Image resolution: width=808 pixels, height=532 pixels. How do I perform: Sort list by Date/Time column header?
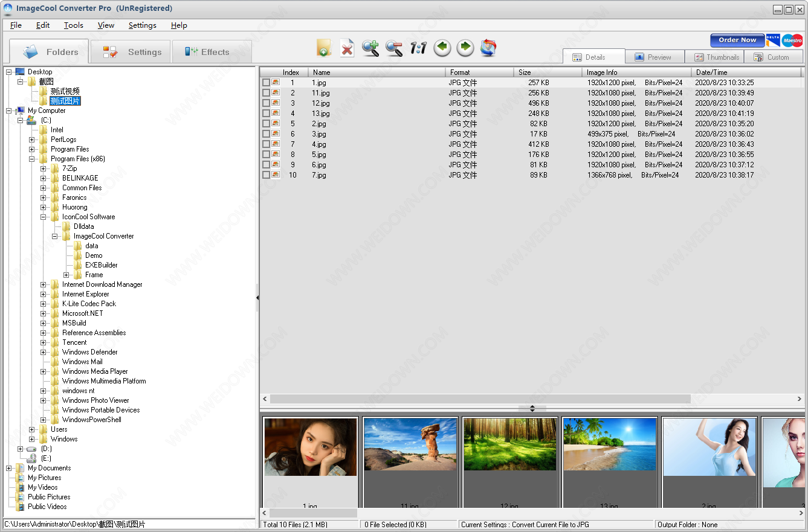coord(746,72)
